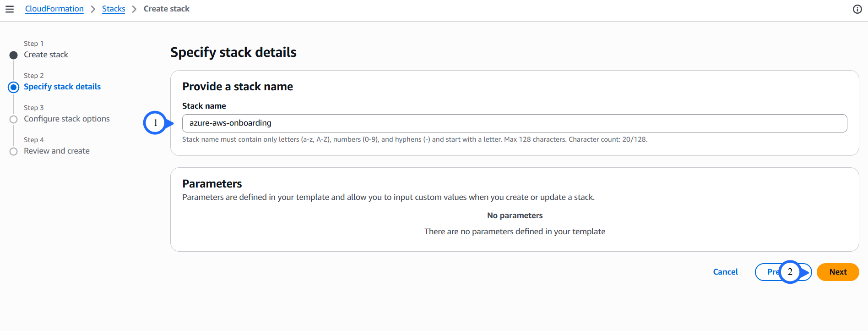Click breadcrumb chevron after CloudFormation

(x=93, y=9)
